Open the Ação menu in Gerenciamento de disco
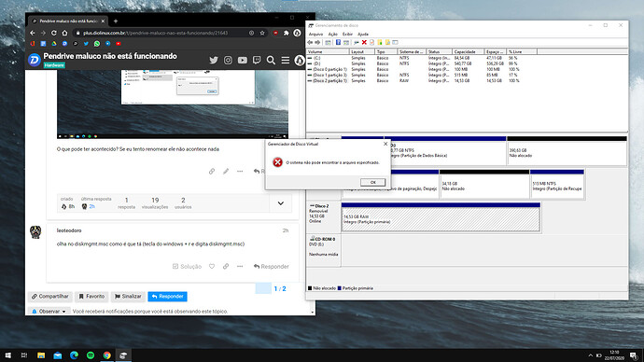Screen dimensions: 644x362 point(332,35)
